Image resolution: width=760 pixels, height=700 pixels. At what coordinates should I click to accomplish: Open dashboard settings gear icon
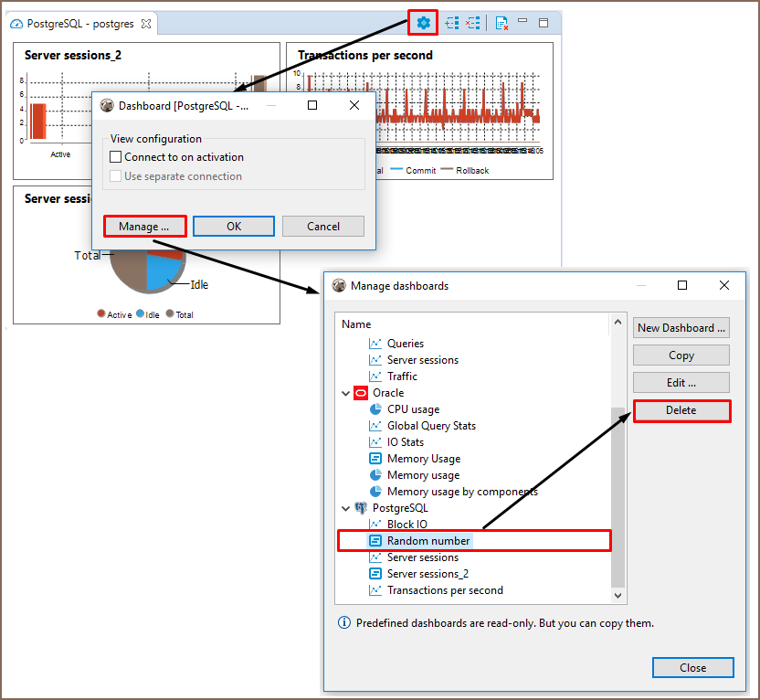[423, 23]
